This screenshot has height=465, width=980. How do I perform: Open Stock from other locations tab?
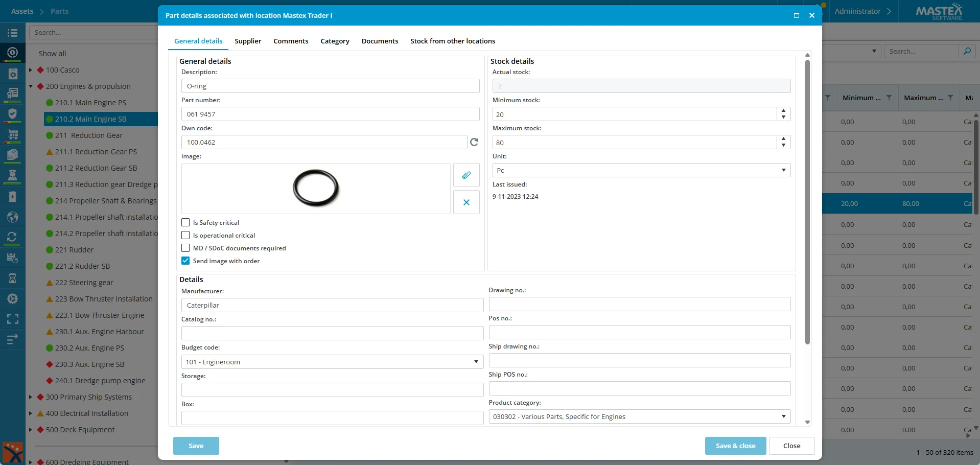[452, 41]
